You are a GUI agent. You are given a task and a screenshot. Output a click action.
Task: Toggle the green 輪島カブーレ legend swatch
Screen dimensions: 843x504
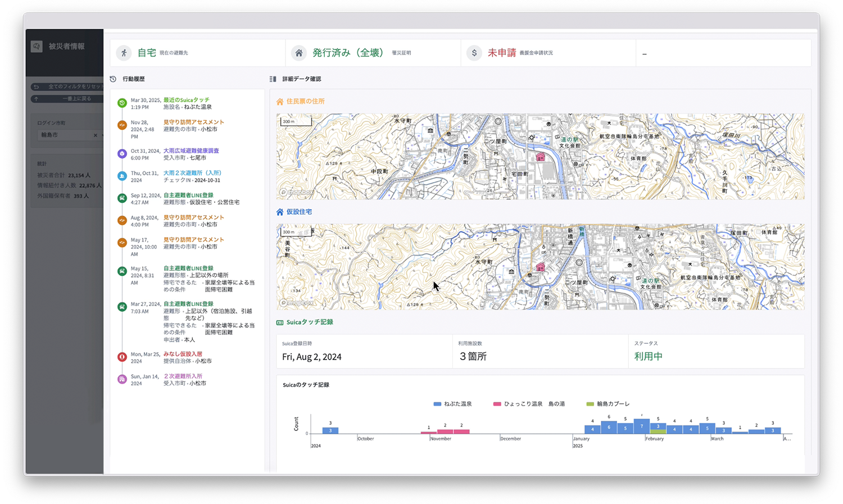click(x=590, y=404)
